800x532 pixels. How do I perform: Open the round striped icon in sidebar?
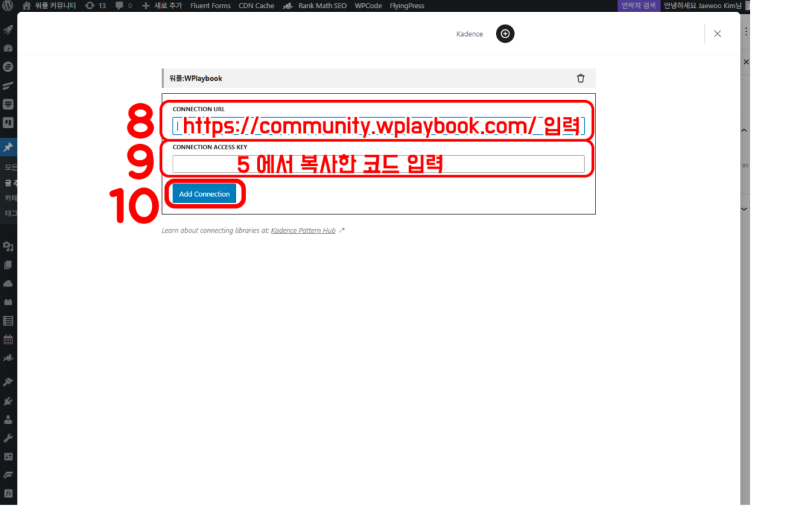8,67
